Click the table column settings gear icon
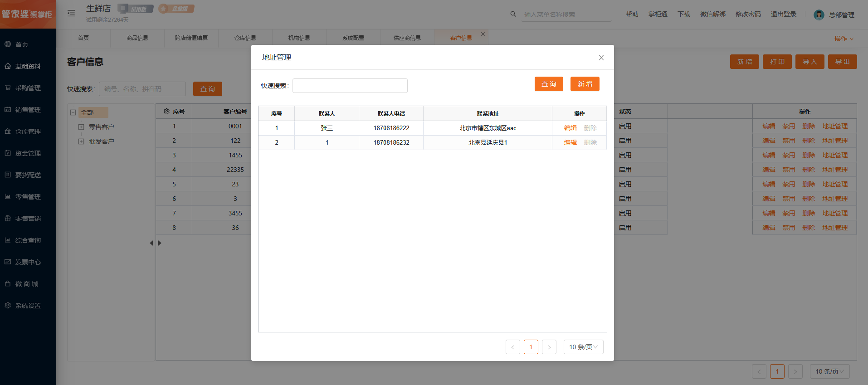Screen dimensions: 868x385 (166, 112)
